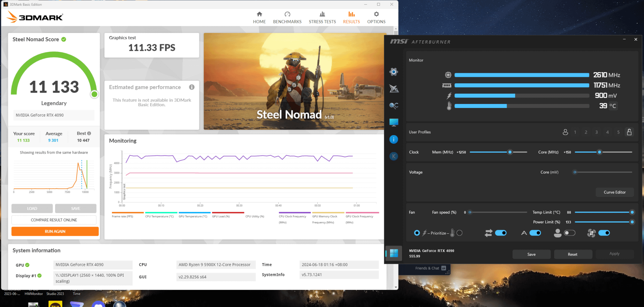Click the Fan speed (%) slider handle
The width and height of the screenshot is (644, 307).
470,212
